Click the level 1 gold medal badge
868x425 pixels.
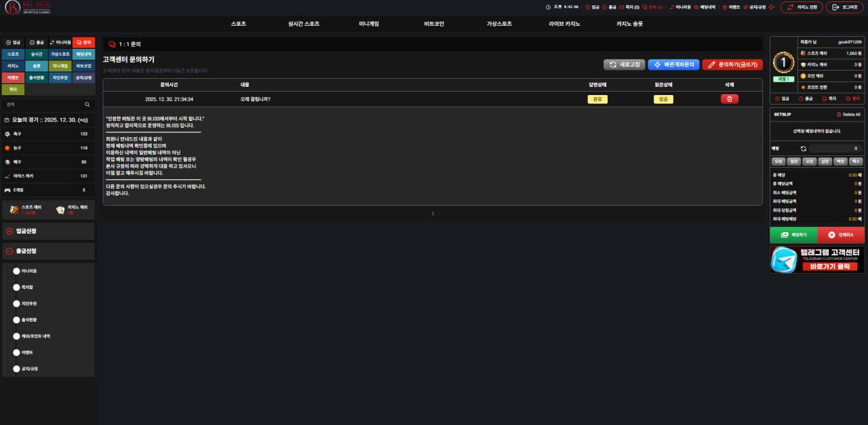tap(784, 63)
